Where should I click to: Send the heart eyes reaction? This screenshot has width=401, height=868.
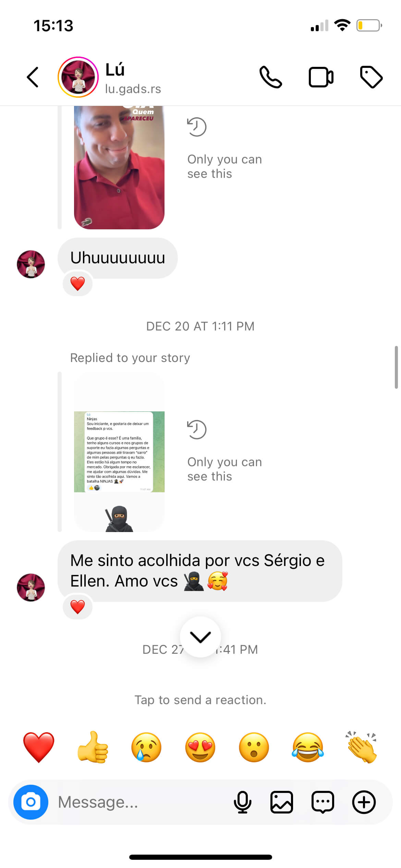[200, 747]
